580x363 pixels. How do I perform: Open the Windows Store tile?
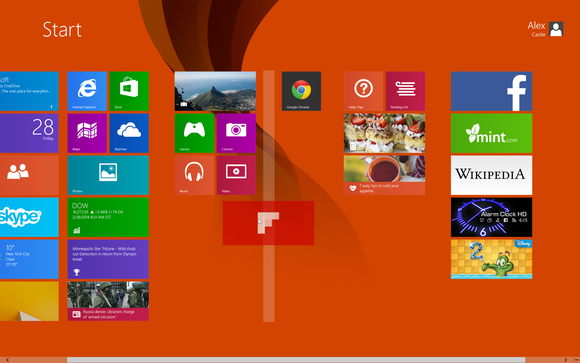tap(129, 91)
